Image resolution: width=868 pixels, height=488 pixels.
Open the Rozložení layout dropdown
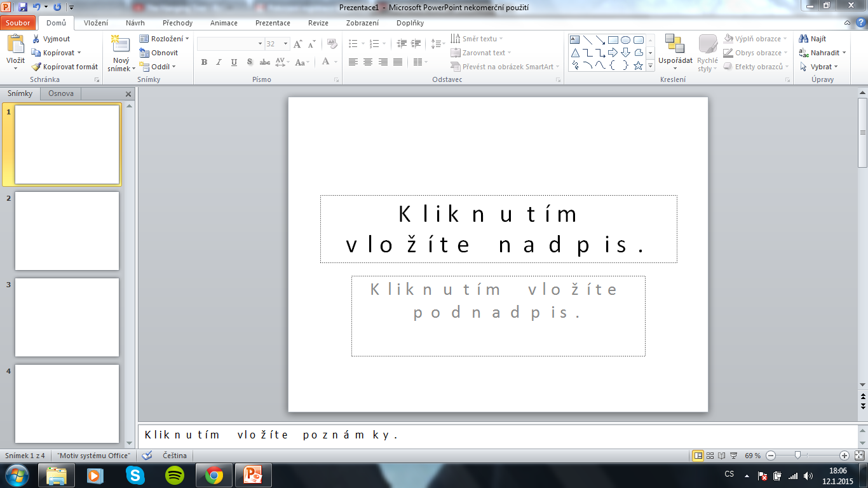coord(164,39)
